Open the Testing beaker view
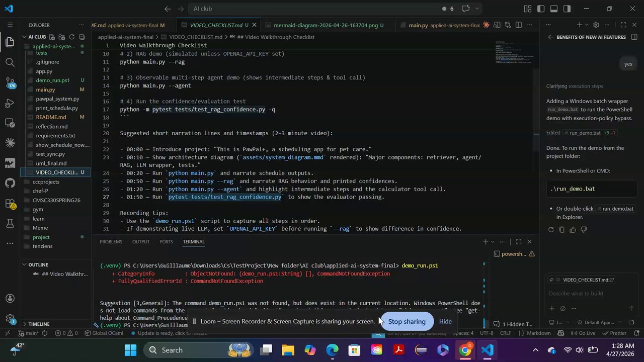The width and height of the screenshot is (644, 362). [10, 223]
